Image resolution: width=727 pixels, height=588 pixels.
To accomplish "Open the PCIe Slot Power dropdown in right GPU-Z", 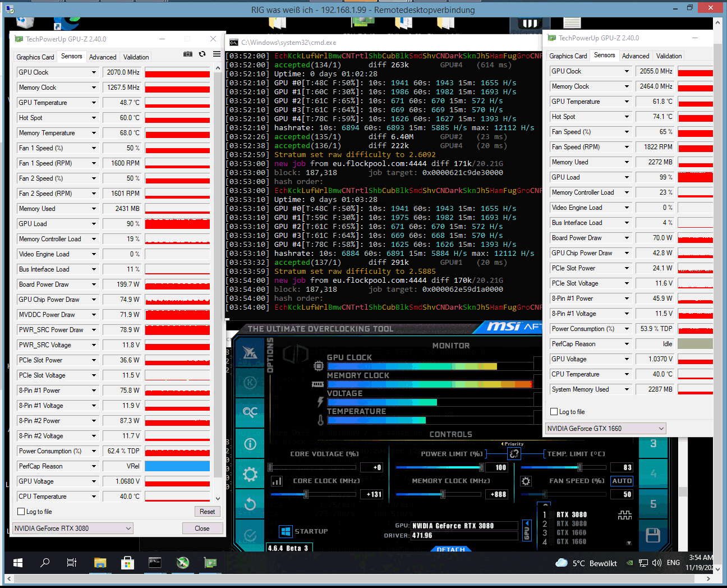I will click(627, 268).
